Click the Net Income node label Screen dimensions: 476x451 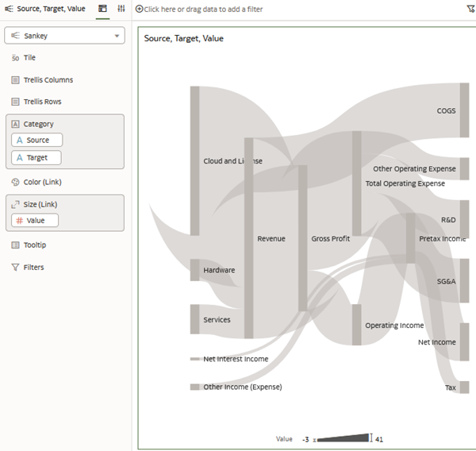click(436, 342)
